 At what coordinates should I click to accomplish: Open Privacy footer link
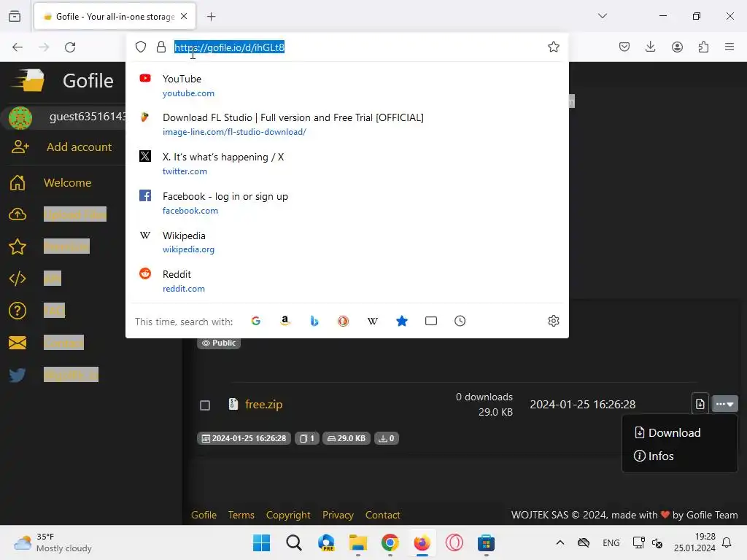338,515
